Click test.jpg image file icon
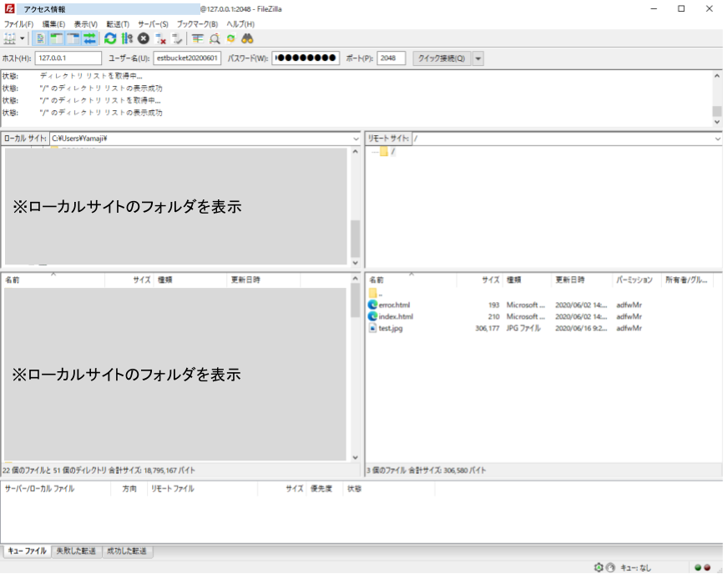This screenshot has width=728, height=574. [x=372, y=328]
